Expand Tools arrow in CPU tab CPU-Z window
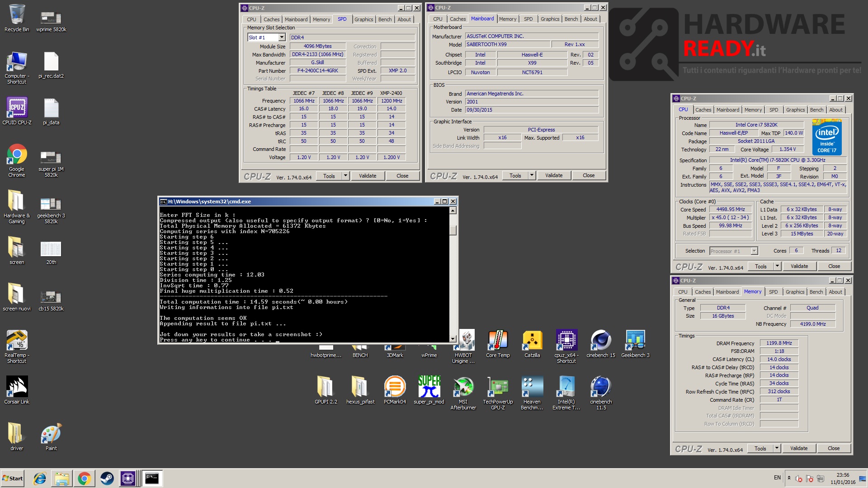Viewport: 868px width, 488px height. point(777,266)
